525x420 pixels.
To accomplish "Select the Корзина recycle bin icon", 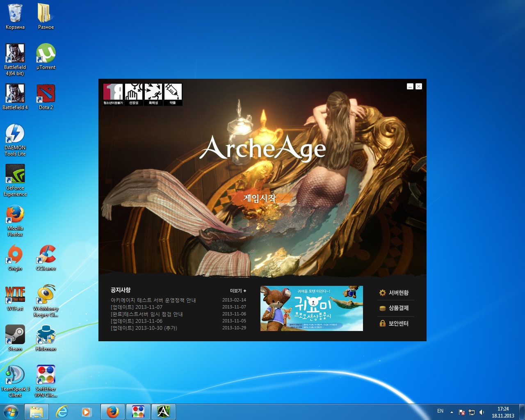I will (15, 17).
